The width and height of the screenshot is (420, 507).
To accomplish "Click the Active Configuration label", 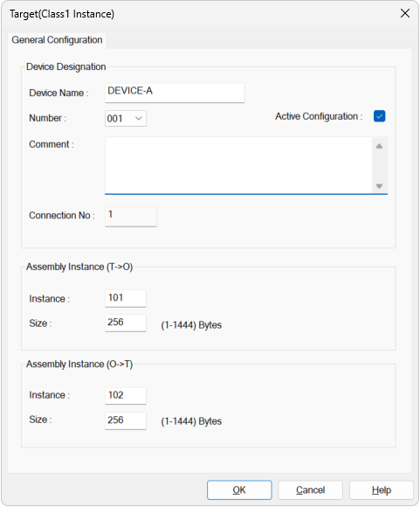I will [319, 116].
